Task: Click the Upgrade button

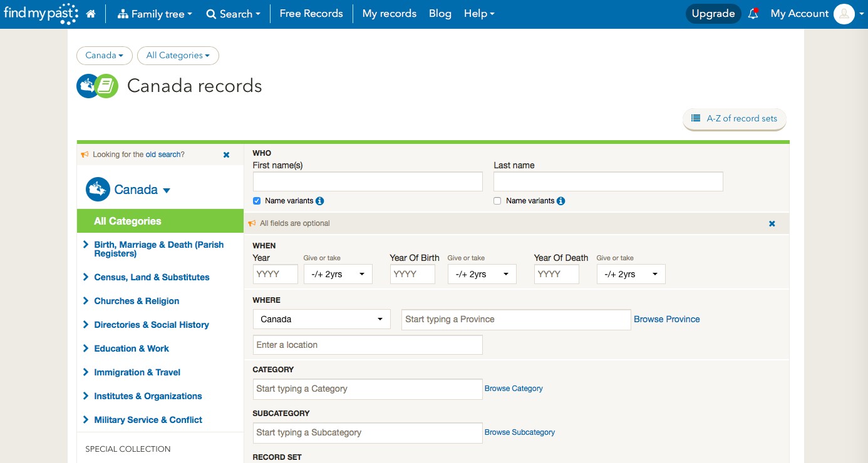Action: [713, 14]
